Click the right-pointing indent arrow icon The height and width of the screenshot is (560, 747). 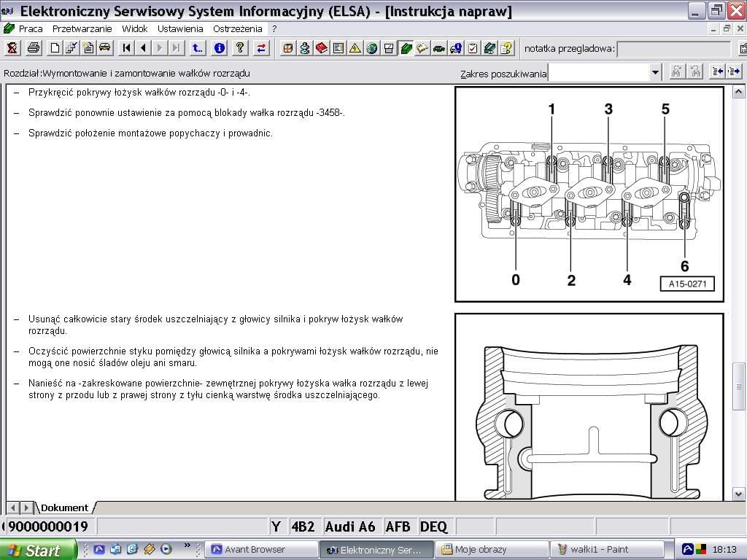(x=734, y=72)
